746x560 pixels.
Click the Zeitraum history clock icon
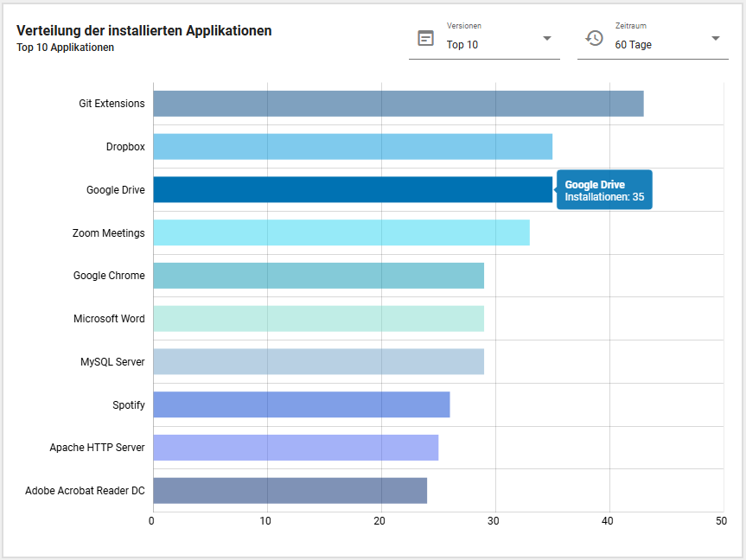point(594,38)
